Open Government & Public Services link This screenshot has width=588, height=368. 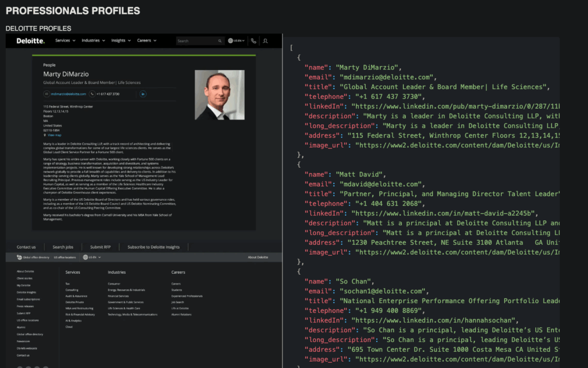(x=126, y=302)
